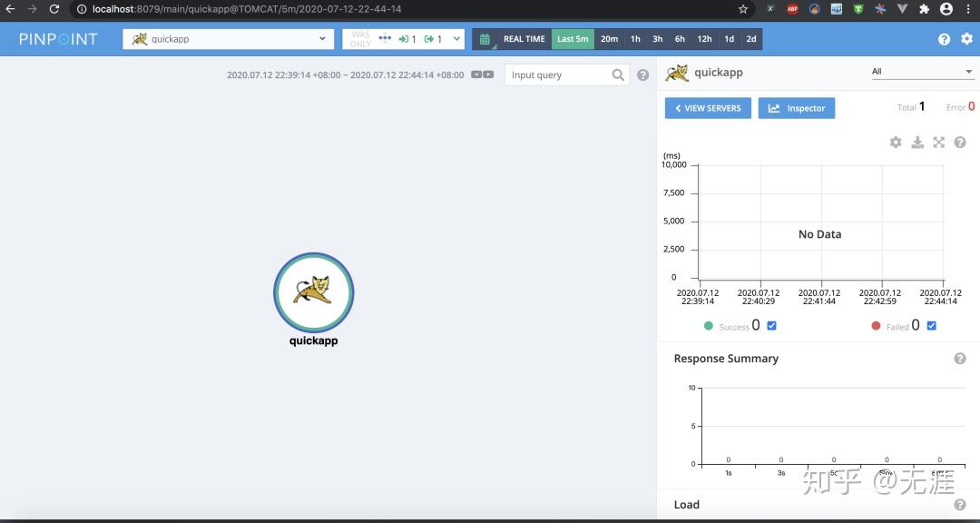Select the quickapp Tomcat node
Image resolution: width=980 pixels, height=523 pixels.
pos(314,292)
